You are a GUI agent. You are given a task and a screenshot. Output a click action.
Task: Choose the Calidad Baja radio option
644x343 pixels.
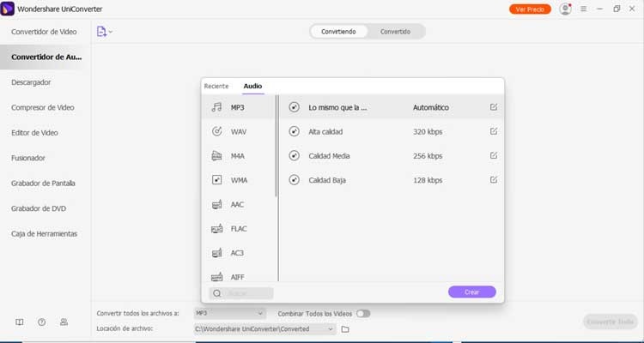[x=294, y=180]
